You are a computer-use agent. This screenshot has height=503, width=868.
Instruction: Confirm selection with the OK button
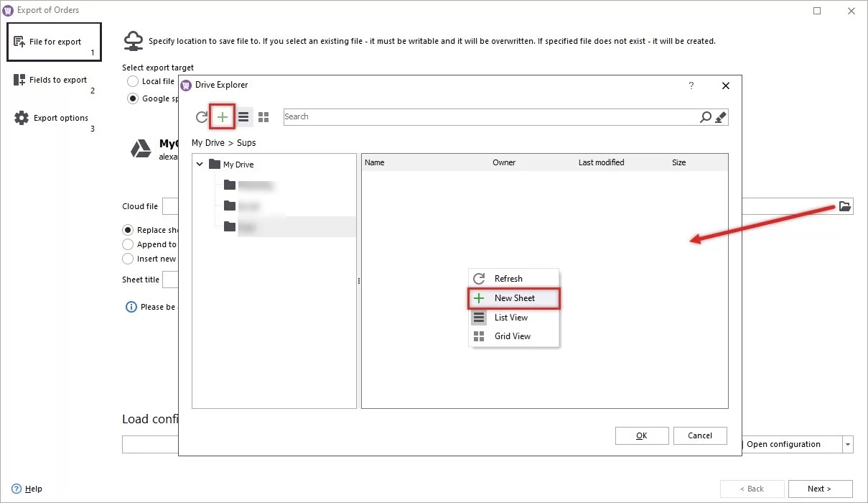tap(641, 435)
